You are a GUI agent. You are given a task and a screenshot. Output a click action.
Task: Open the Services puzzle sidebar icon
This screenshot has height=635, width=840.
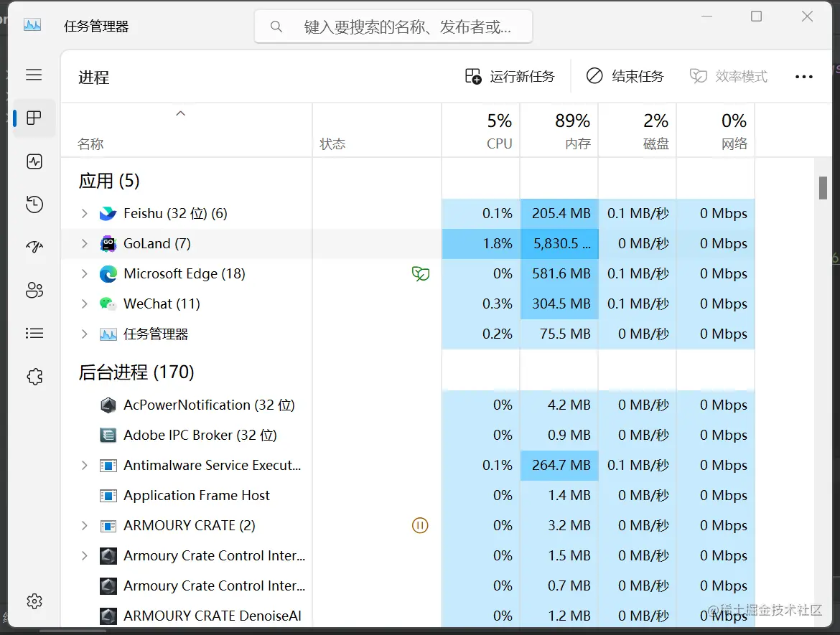(34, 377)
